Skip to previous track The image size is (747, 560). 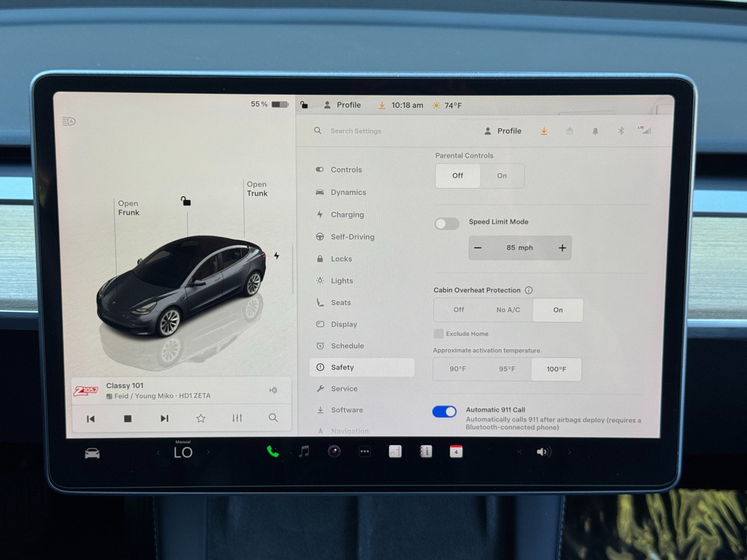pos(91,419)
